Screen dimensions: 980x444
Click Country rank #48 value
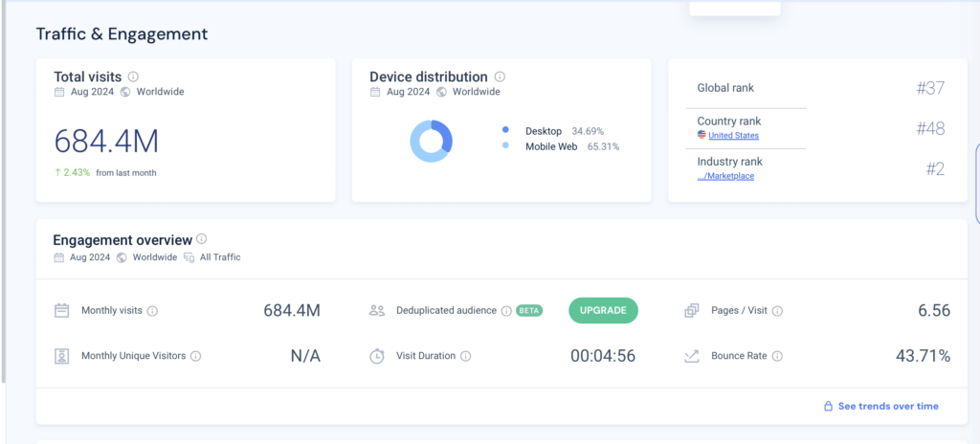(x=930, y=129)
